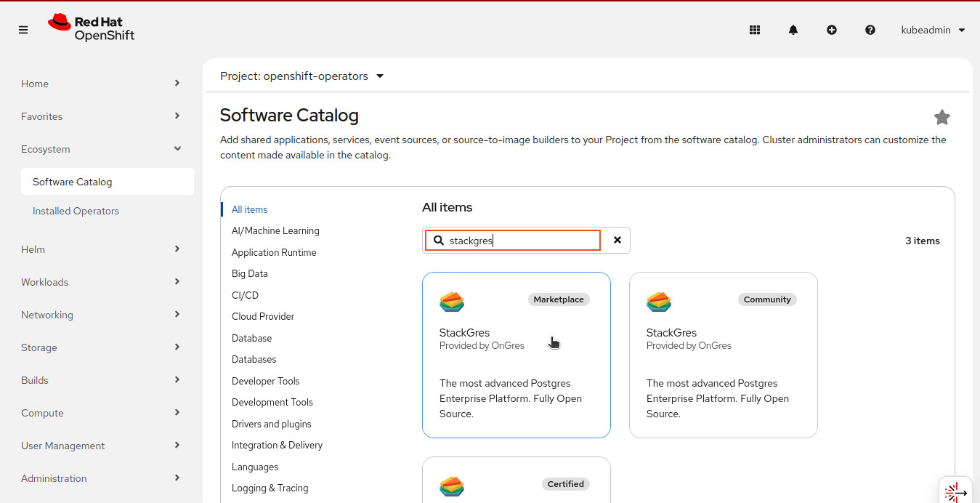Screen dimensions: 980x503
Task: Clear the stackgres search text
Action: 617,240
